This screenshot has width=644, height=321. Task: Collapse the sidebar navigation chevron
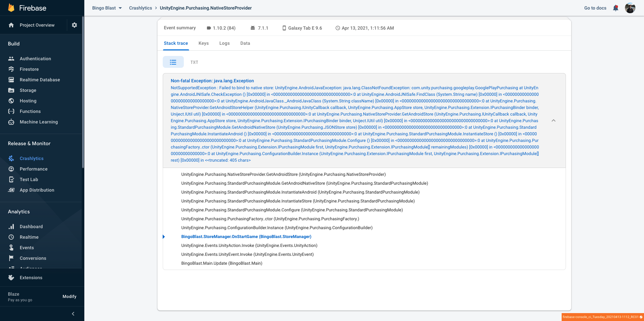click(73, 314)
